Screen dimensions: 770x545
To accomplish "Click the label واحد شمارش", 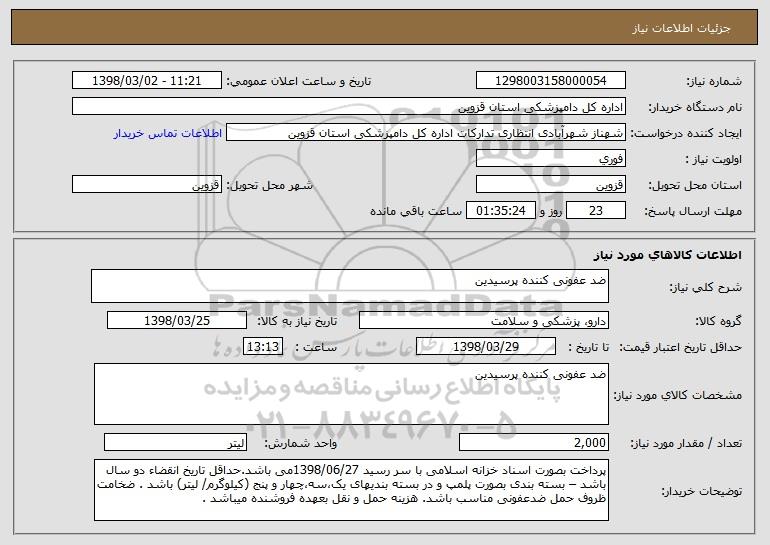I will 301,443.
